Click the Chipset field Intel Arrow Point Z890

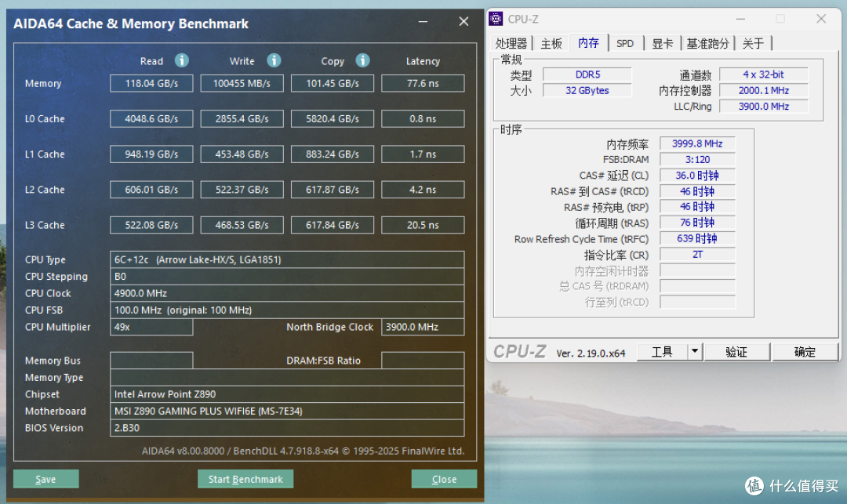(x=287, y=394)
